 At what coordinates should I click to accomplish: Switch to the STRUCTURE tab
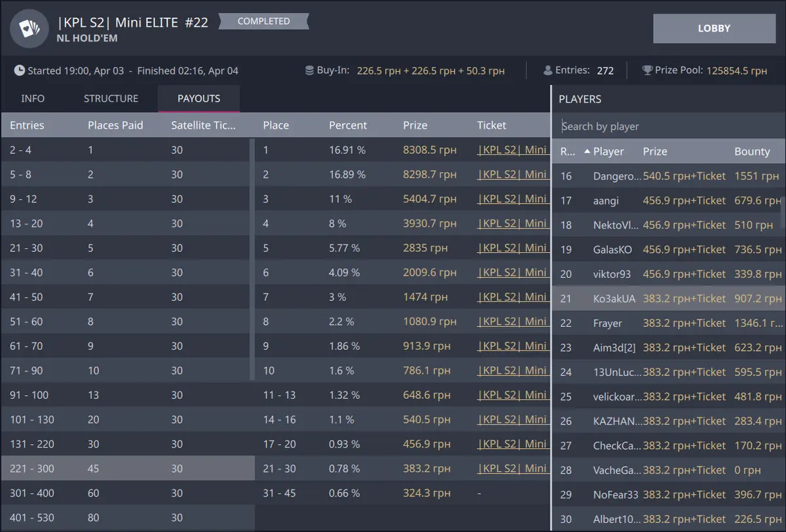point(111,98)
